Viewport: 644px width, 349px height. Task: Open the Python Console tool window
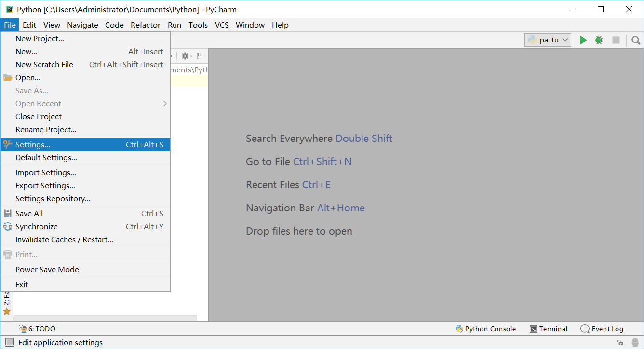point(485,329)
